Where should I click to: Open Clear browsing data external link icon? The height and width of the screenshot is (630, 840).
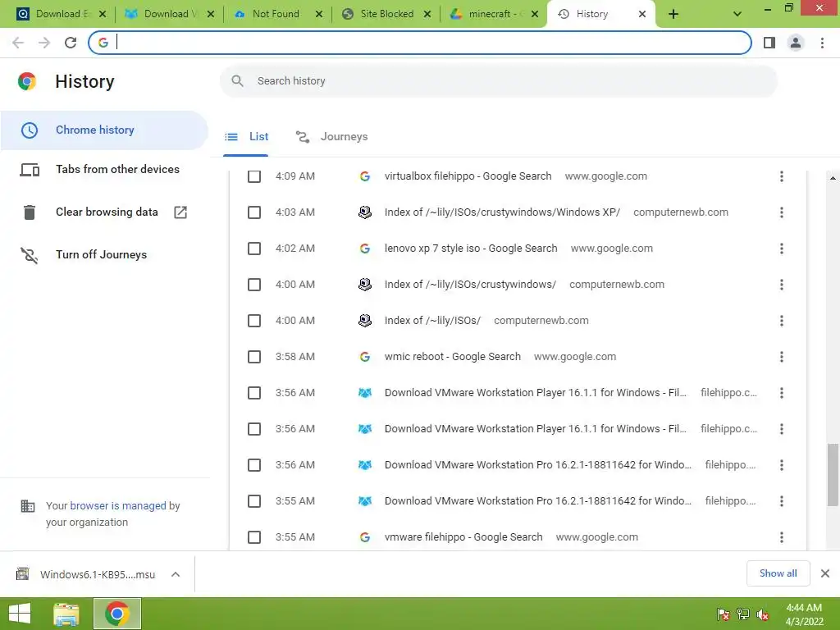(x=180, y=212)
